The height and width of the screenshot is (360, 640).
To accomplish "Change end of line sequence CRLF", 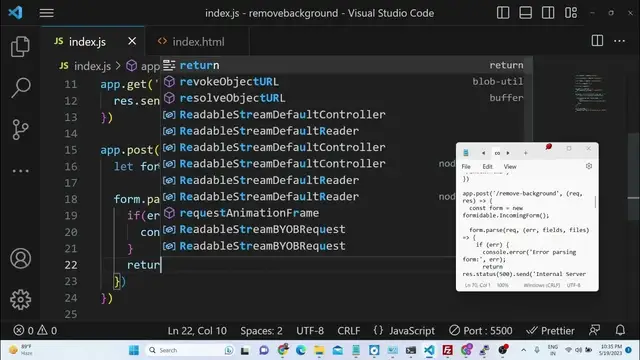I will [x=349, y=331].
